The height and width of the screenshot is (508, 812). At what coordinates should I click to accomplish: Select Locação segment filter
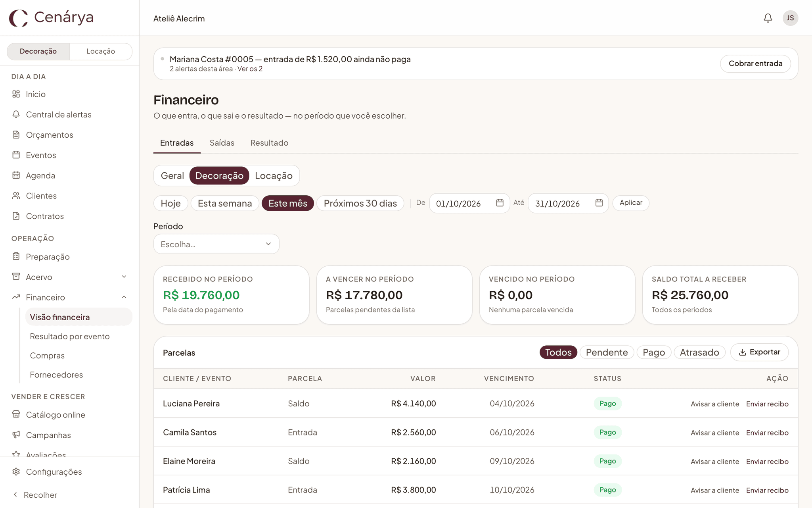coord(274,175)
